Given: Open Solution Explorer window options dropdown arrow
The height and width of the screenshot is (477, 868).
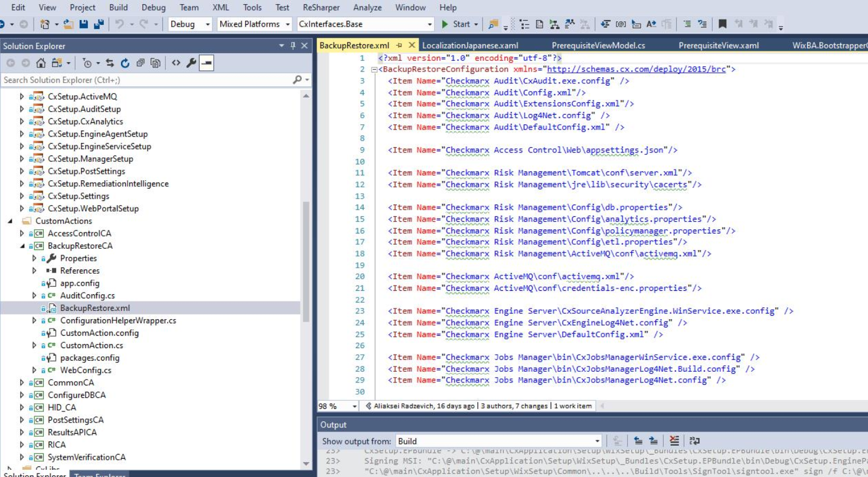Looking at the screenshot, I should tap(282, 46).
